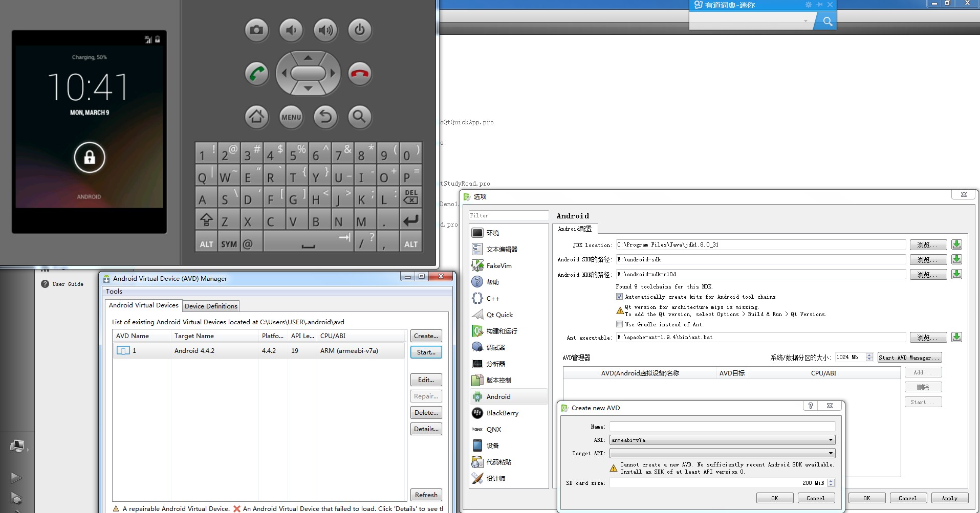The width and height of the screenshot is (980, 513).
Task: Click the D-pad right arrow
Action: (x=332, y=74)
